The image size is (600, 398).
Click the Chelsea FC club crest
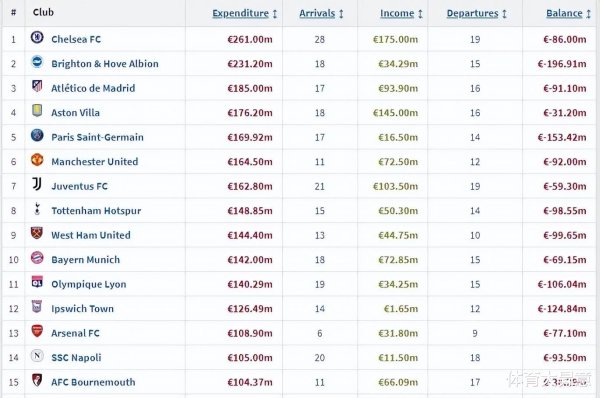click(x=37, y=38)
